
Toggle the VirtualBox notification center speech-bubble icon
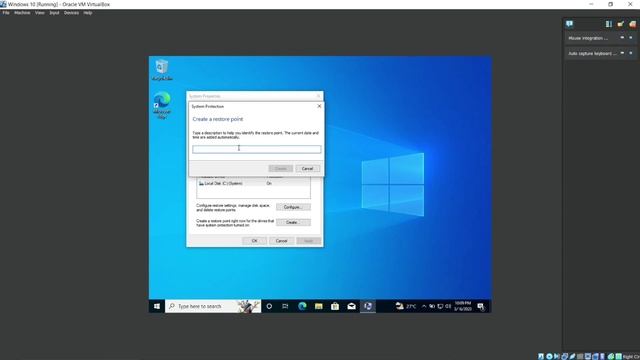[569, 24]
